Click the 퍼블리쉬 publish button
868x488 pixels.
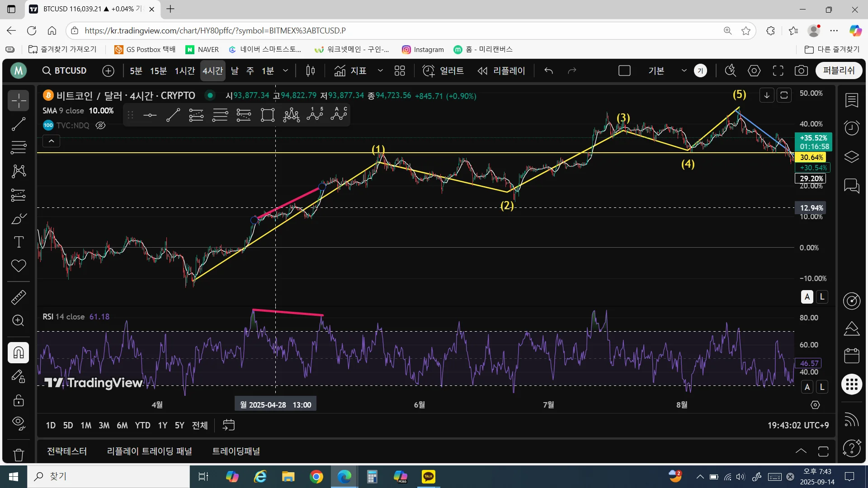pyautogui.click(x=839, y=70)
